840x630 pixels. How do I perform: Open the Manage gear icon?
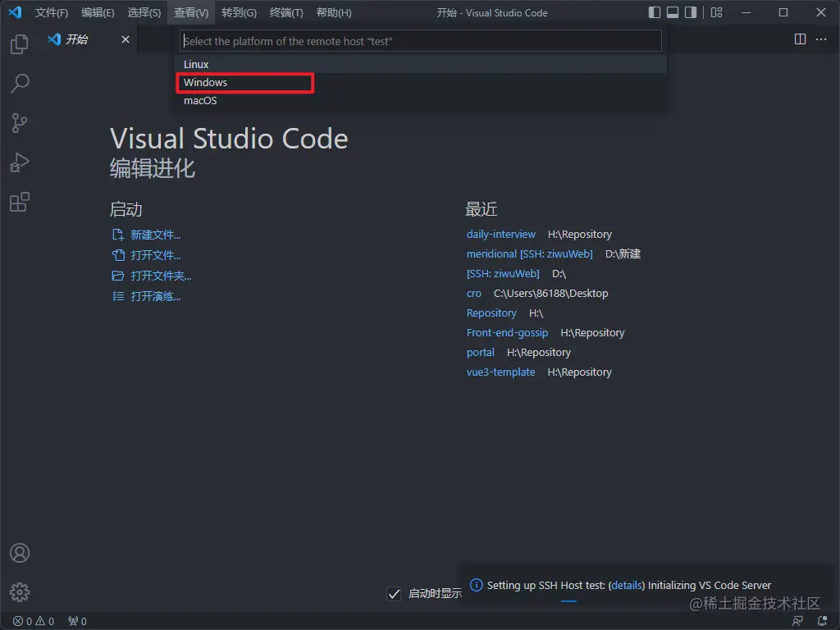(x=20, y=591)
